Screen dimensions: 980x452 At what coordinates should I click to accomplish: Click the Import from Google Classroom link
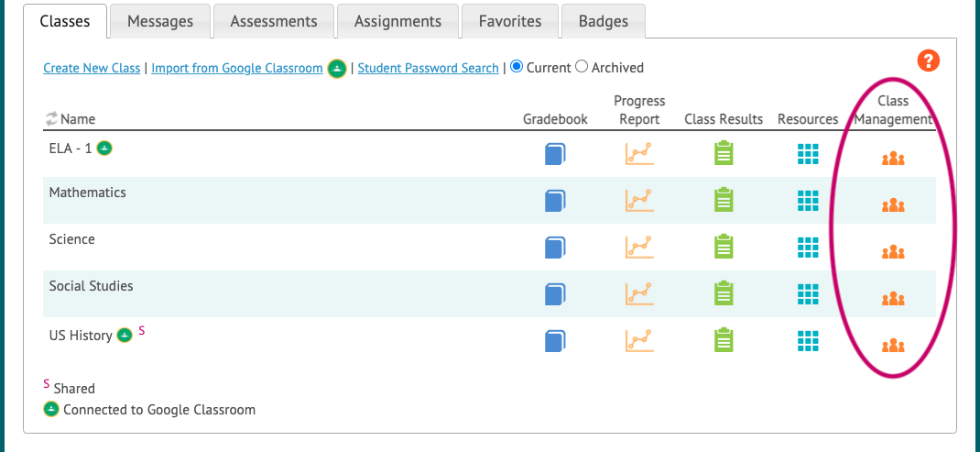237,68
